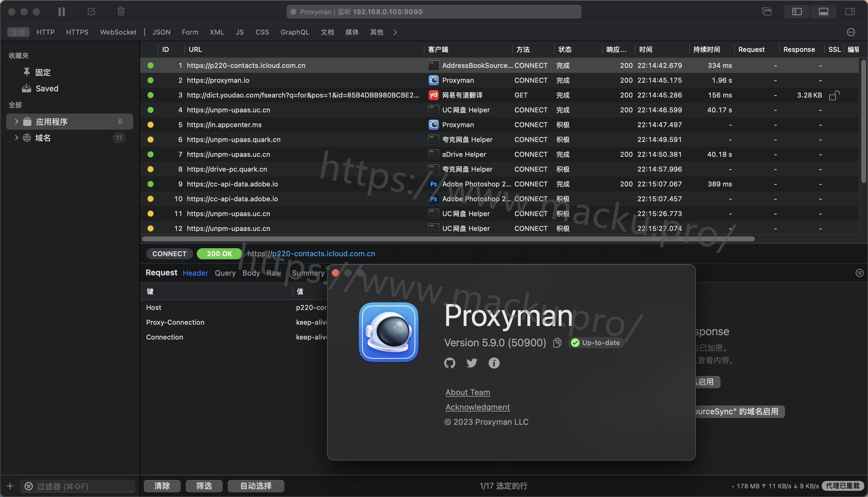Viewport: 868px width, 497px height.
Task: Expand the 域名 tree group
Action: click(x=16, y=138)
